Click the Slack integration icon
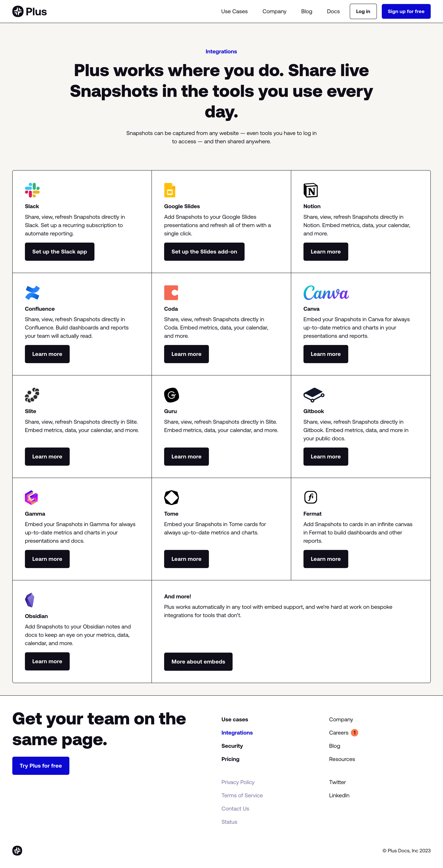Viewport: 443px width, 868px height. pos(32,190)
